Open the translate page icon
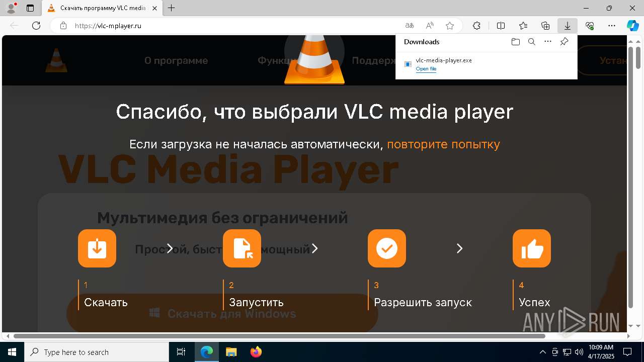Image resolution: width=644 pixels, height=362 pixels. [410, 26]
